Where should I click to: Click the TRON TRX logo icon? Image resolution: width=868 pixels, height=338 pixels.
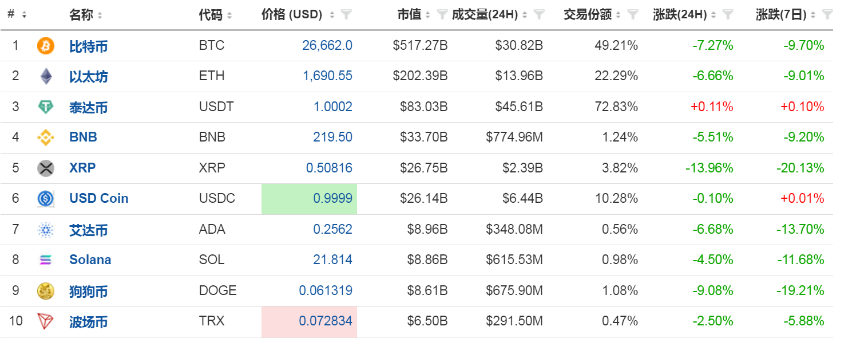pyautogui.click(x=45, y=321)
